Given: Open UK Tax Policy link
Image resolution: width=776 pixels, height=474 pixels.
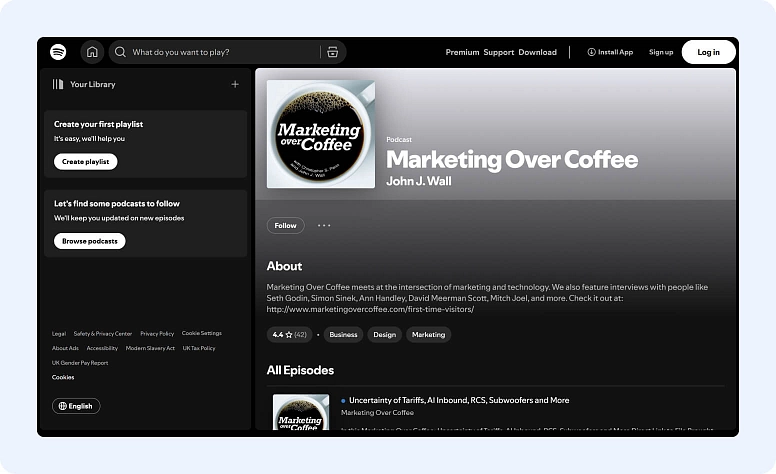Looking at the screenshot, I should pos(199,348).
